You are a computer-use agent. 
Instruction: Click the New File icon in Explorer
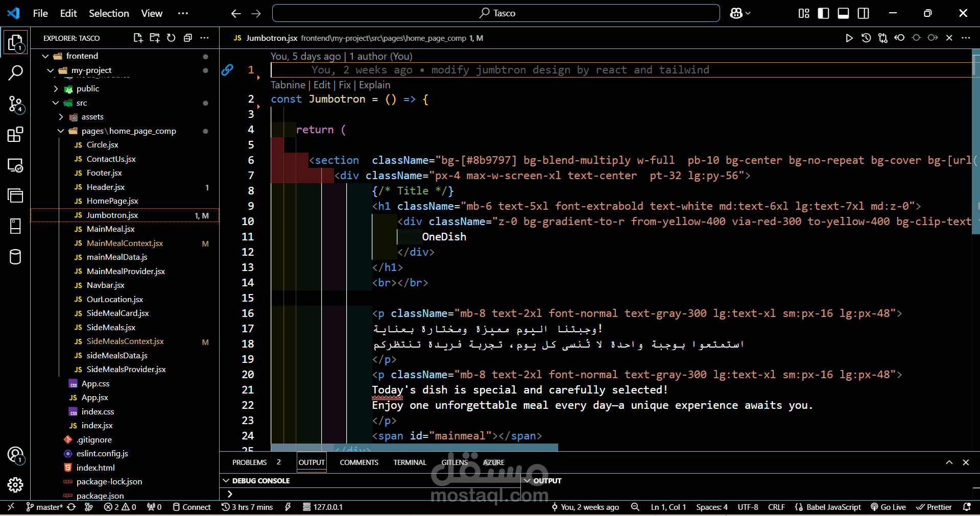[138, 38]
